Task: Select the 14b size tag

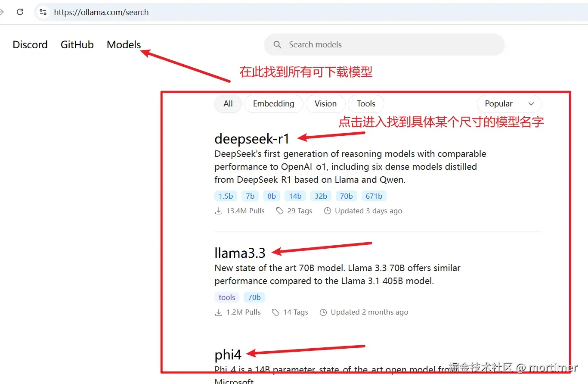Action: click(x=295, y=196)
